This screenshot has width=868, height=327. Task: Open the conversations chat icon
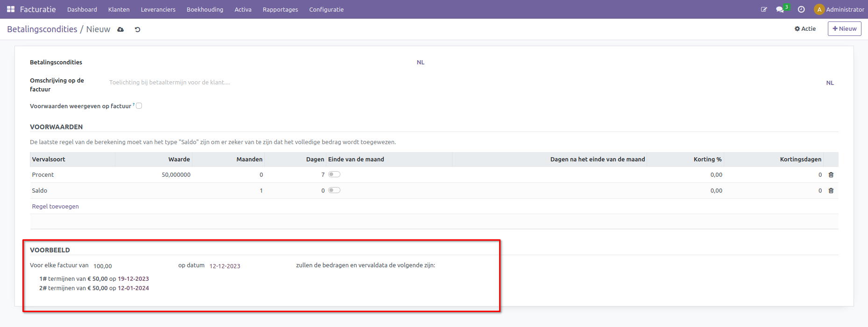point(779,9)
